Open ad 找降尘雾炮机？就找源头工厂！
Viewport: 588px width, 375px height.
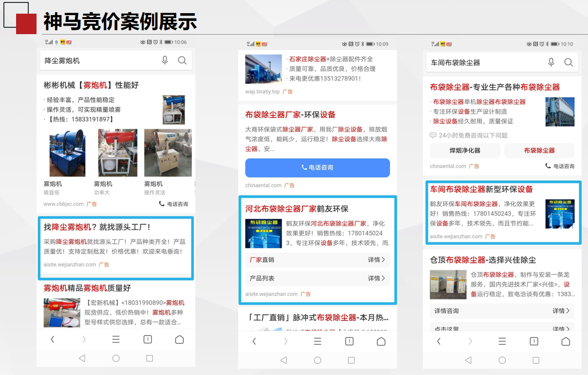coord(97,227)
